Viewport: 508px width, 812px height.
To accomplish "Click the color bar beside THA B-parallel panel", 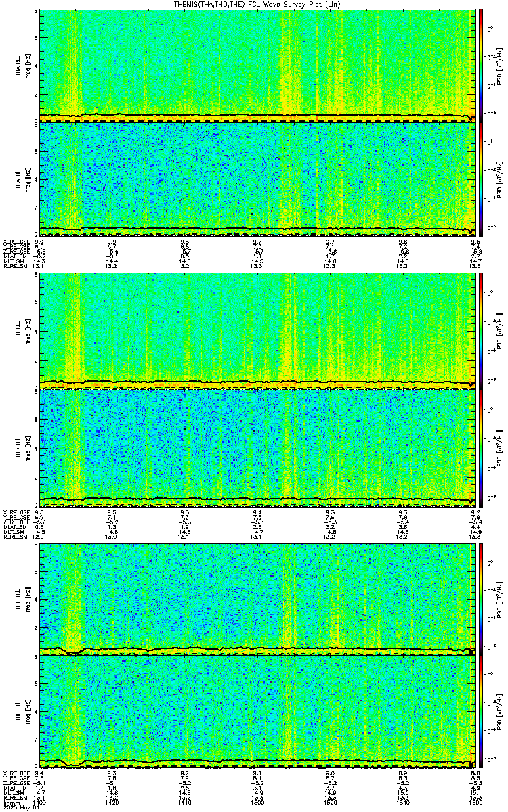I will tap(481, 179).
